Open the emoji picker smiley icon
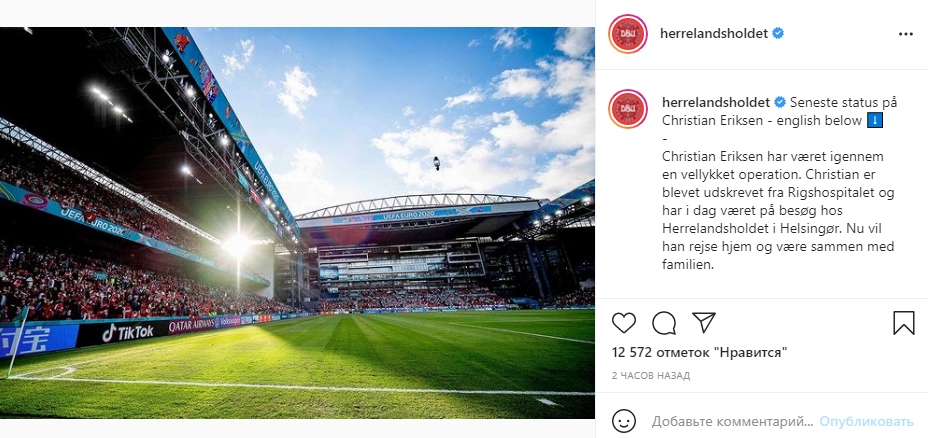Image resolution: width=928 pixels, height=438 pixels. [x=624, y=421]
